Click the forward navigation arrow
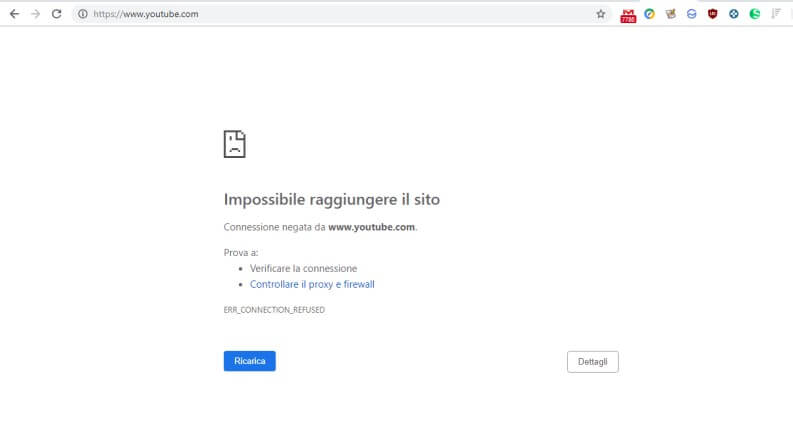 click(x=35, y=14)
